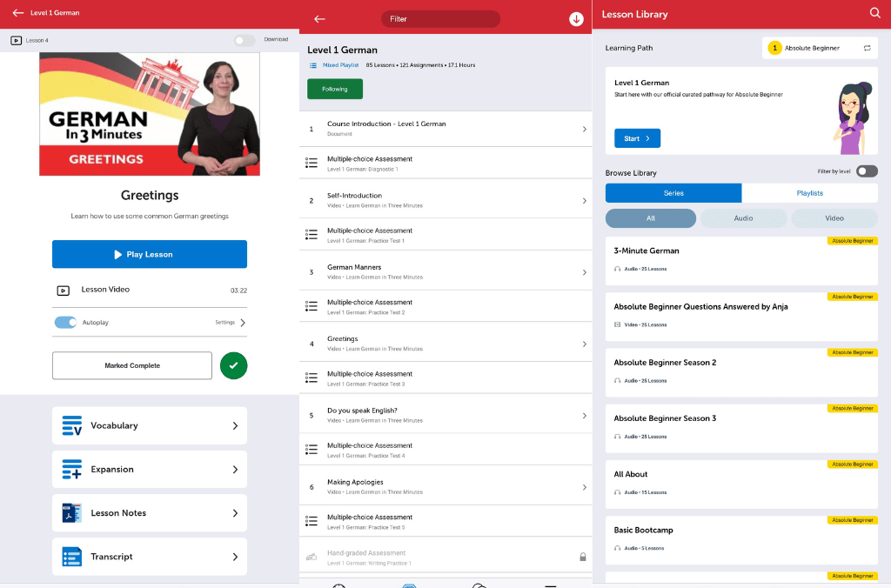Open the Course Introduction row chevron
Screen dimensions: 891x588
(584, 129)
